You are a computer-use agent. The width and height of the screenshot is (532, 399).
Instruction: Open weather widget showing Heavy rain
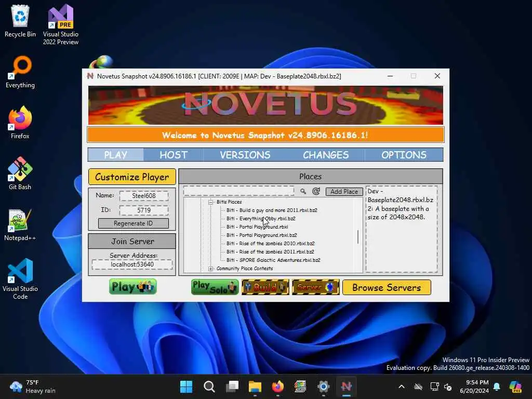(x=33, y=387)
